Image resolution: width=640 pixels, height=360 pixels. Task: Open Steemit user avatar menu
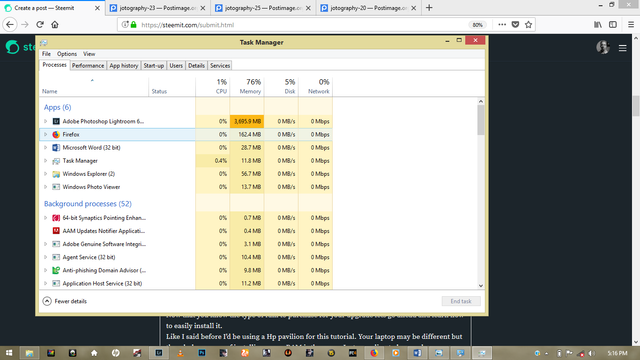point(603,47)
